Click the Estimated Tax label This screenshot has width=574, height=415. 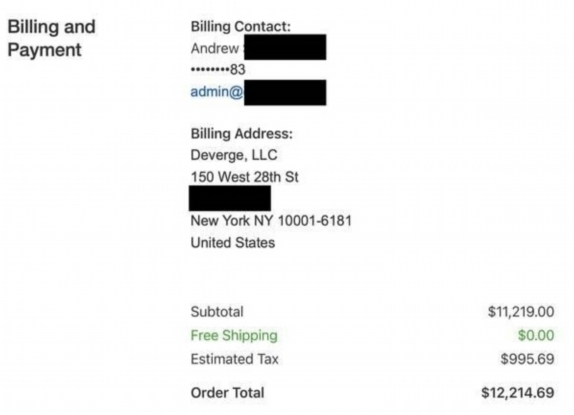(x=235, y=359)
